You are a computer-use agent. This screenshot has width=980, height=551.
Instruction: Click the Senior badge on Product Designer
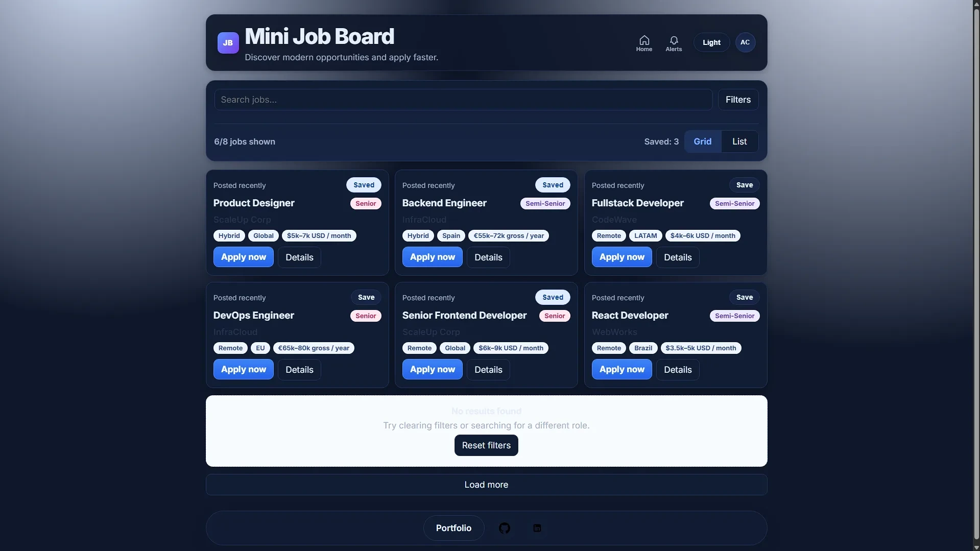(366, 203)
